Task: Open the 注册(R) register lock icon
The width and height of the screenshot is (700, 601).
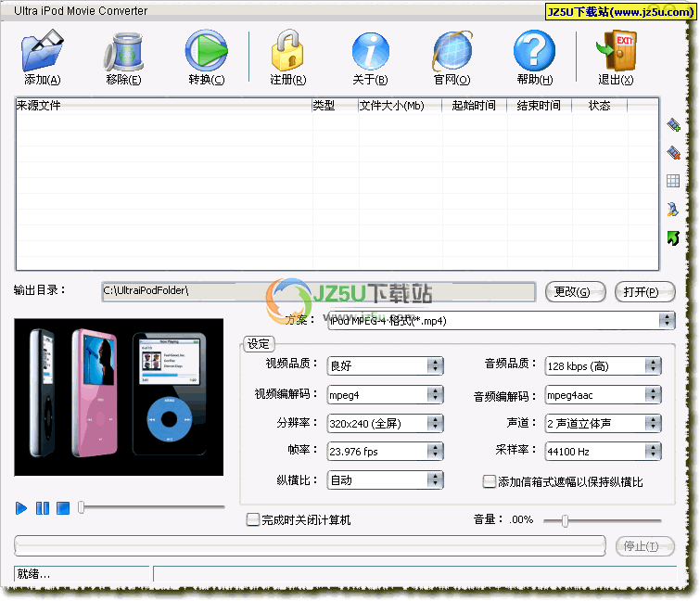Action: coord(288,50)
